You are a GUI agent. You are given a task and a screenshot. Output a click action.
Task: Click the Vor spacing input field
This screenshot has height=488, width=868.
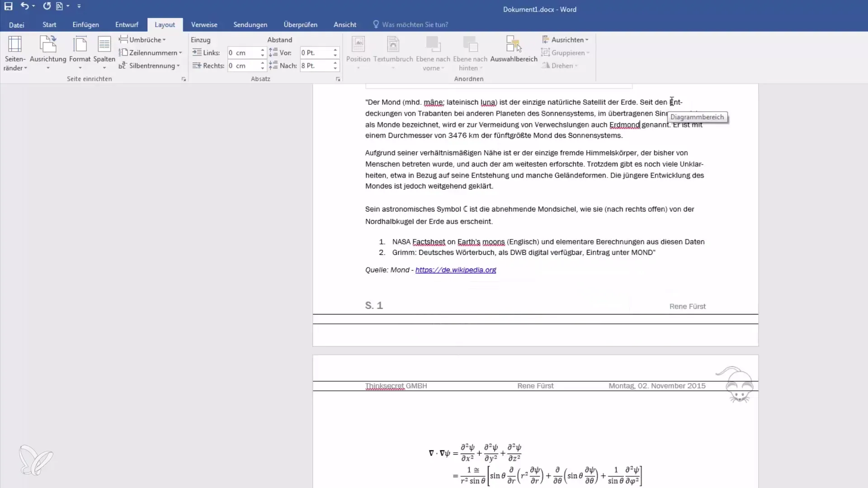[x=316, y=53]
